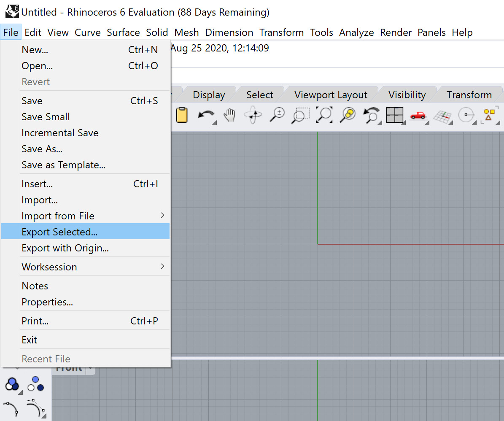Image resolution: width=504 pixels, height=421 pixels.
Task: Choose Export Selected from File menu
Action: (x=59, y=232)
